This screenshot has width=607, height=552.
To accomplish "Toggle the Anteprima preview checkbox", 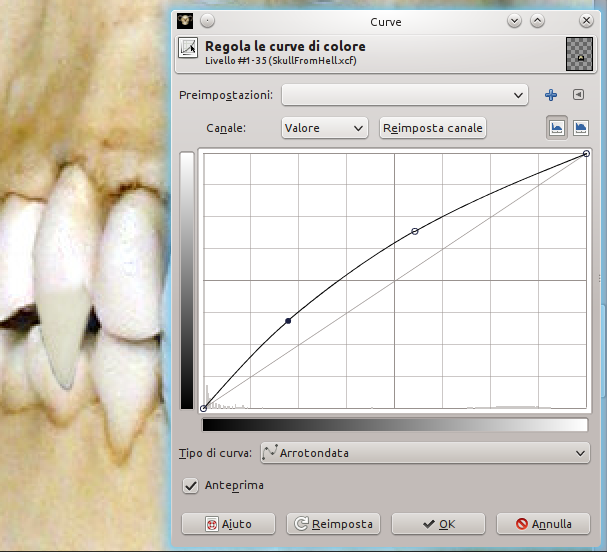I will [190, 485].
